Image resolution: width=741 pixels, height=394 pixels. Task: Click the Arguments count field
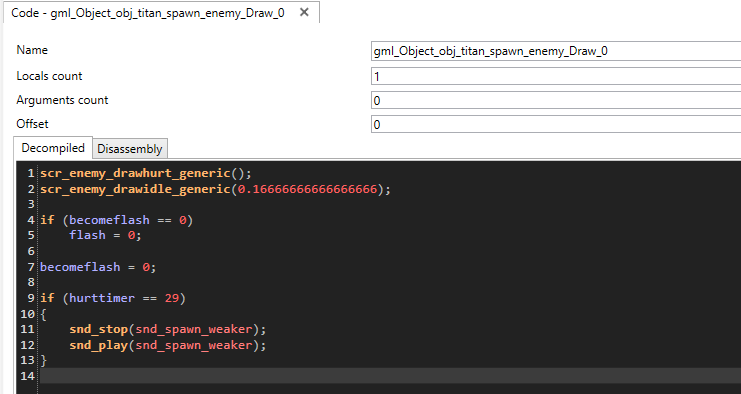(556, 100)
